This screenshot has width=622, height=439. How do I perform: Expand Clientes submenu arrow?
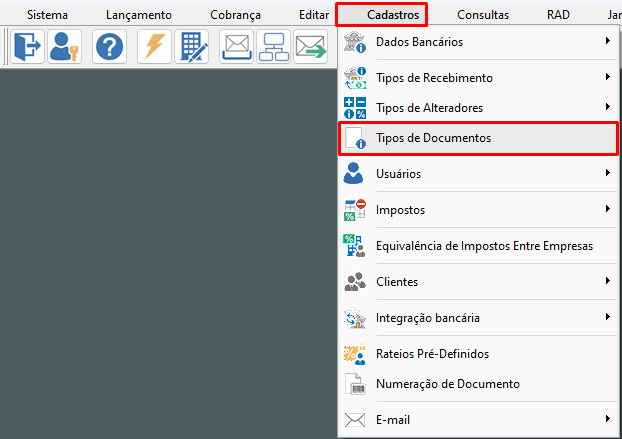(608, 281)
